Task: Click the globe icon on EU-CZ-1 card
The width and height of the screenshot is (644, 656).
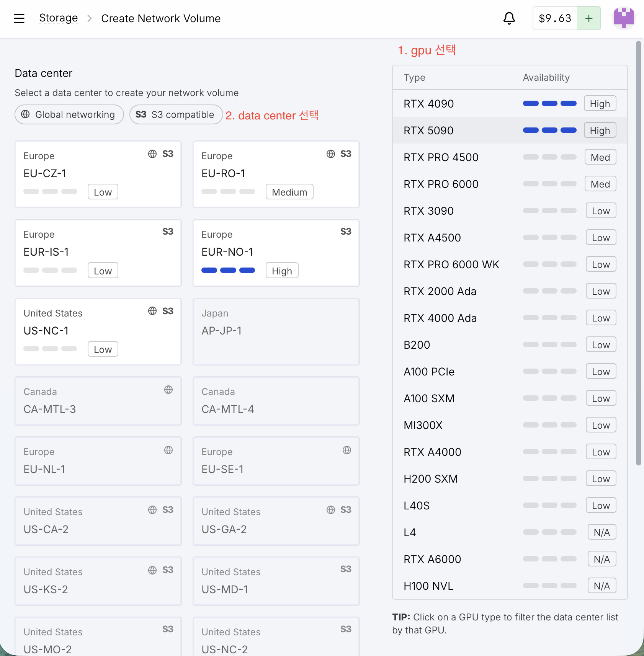Action: (x=152, y=154)
